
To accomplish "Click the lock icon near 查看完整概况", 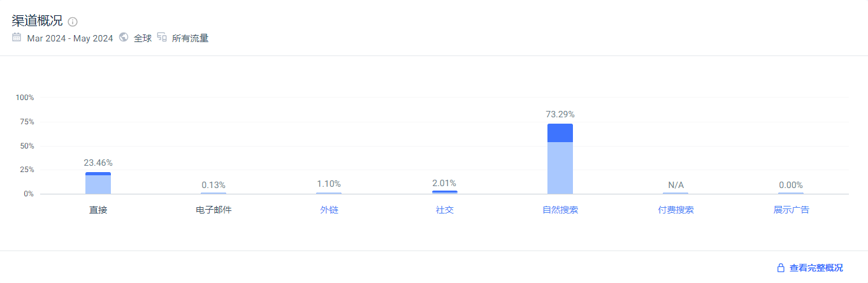I will click(x=781, y=268).
